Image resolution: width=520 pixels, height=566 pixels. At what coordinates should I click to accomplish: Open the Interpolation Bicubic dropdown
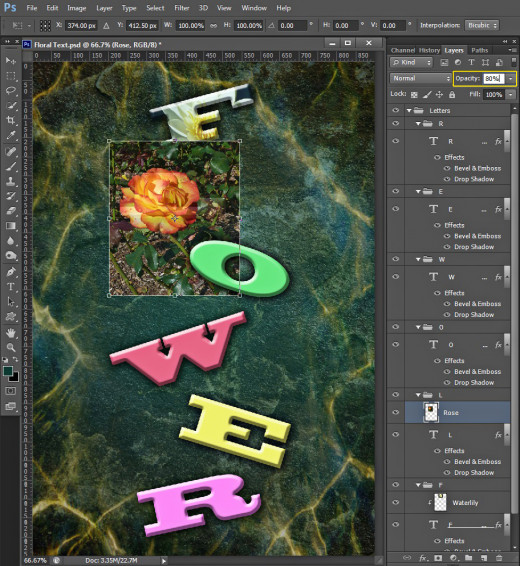click(481, 25)
